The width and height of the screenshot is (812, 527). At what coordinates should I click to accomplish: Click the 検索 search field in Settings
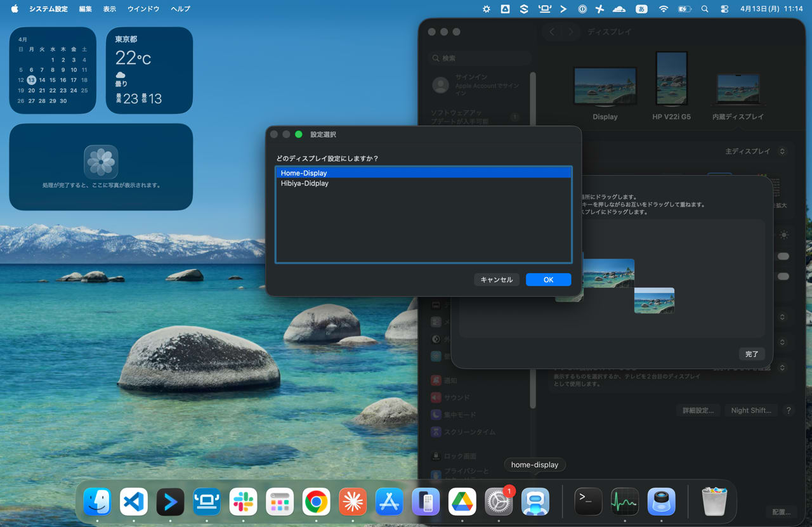[479, 58]
